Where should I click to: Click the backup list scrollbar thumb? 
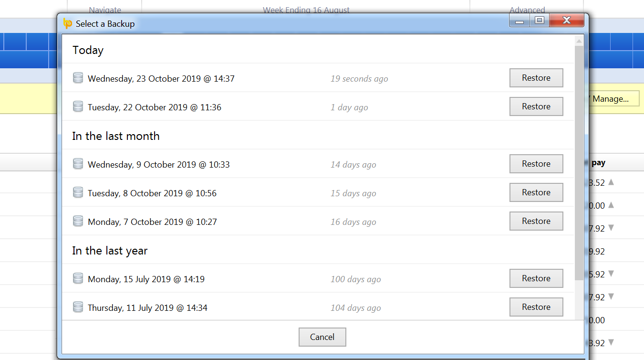579,162
